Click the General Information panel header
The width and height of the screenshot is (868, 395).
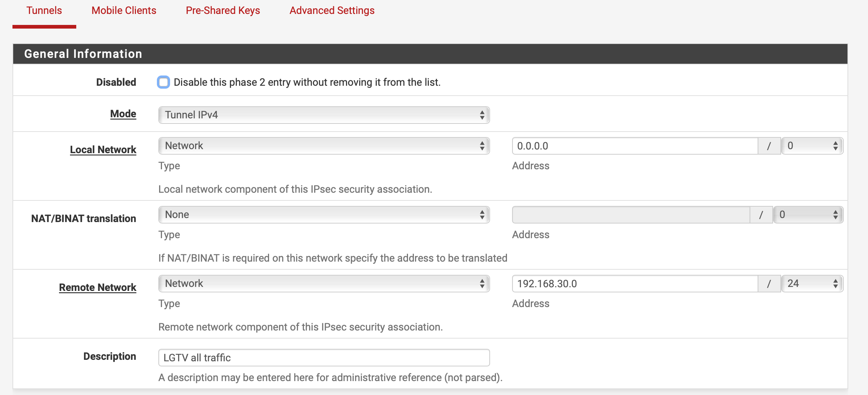(430, 54)
